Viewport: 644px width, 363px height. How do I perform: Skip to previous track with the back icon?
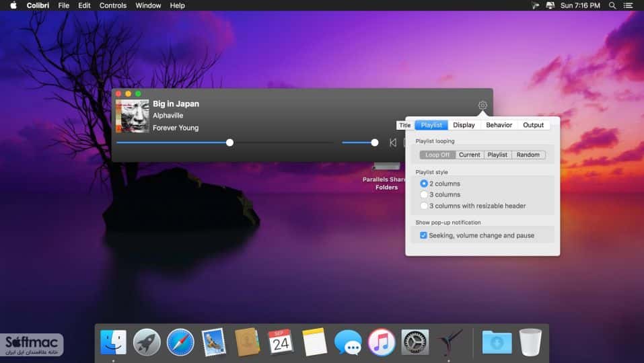pyautogui.click(x=393, y=143)
